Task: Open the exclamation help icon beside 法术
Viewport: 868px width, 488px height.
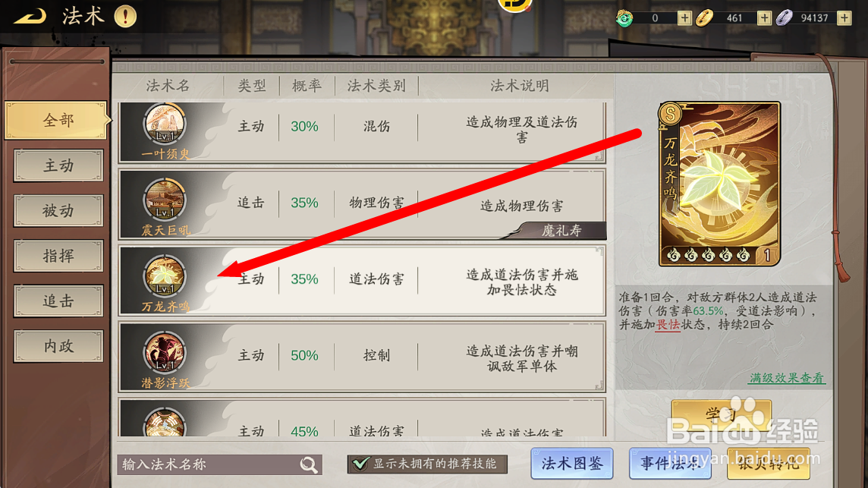Action: point(126,16)
